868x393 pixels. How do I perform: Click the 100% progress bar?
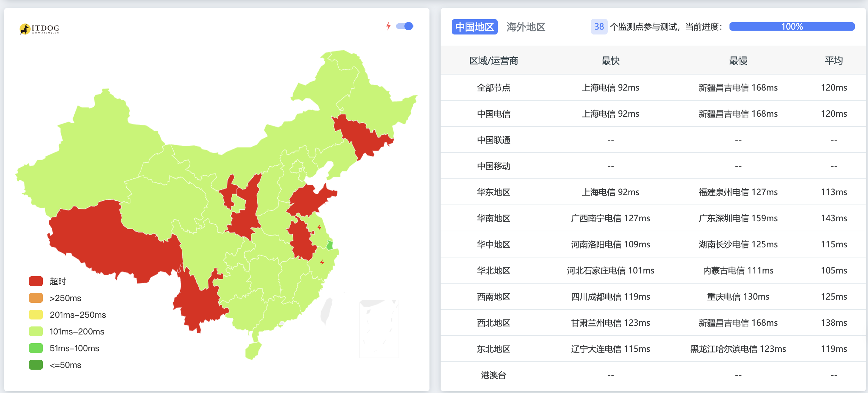791,27
